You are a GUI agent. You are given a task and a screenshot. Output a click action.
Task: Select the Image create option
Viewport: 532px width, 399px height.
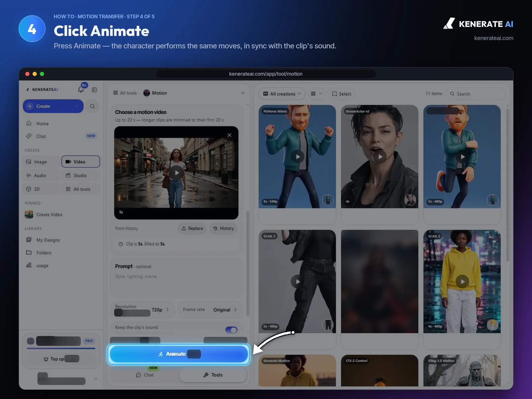click(42, 162)
